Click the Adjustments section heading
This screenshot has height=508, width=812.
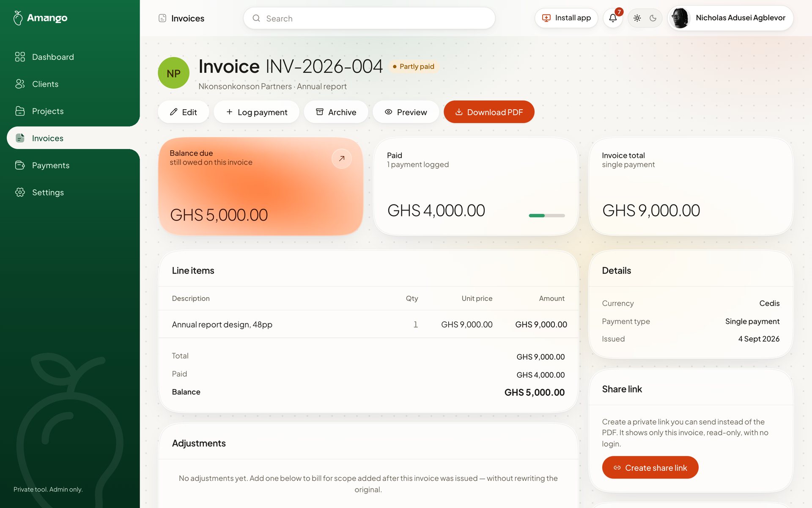point(199,443)
